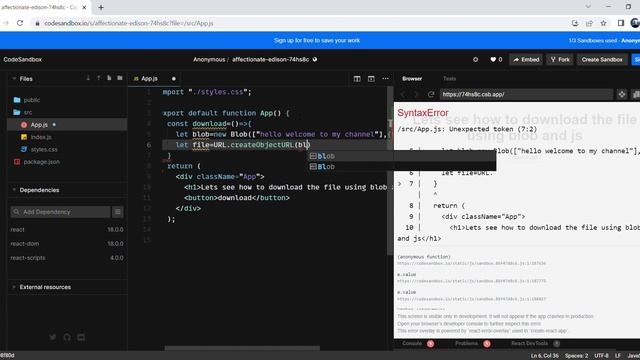Click Spaces: 2 in status bar
Image resolution: width=640 pixels, height=360 pixels.
(x=576, y=356)
